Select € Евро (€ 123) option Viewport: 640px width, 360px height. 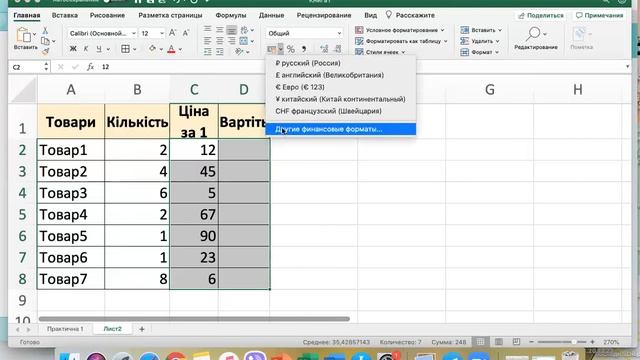click(x=340, y=87)
